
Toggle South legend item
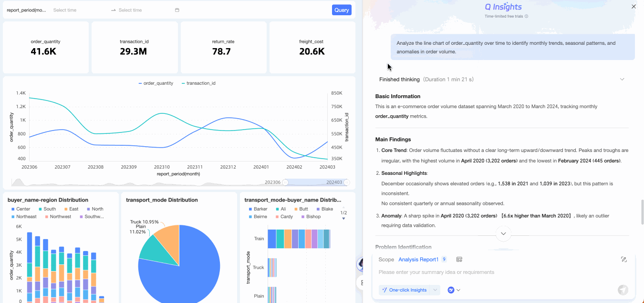[x=46, y=209]
